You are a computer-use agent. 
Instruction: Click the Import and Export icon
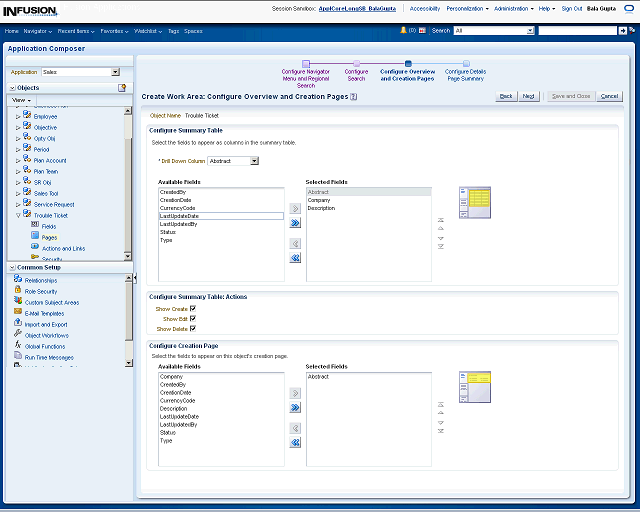(x=18, y=324)
